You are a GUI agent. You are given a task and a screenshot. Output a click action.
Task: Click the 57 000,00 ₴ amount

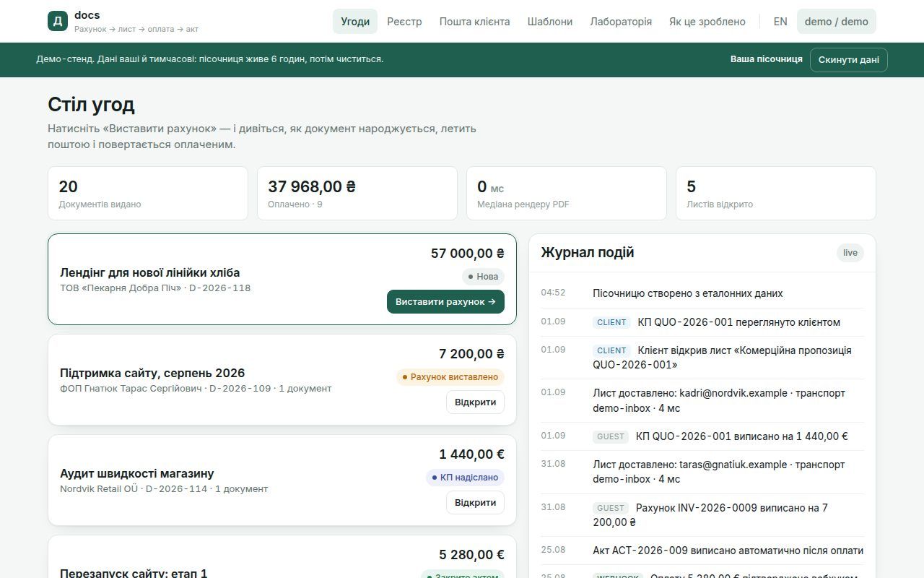[468, 254]
